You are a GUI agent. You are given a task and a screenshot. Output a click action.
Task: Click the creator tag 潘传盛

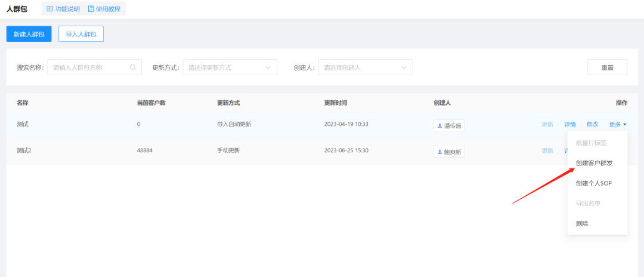[x=449, y=125]
